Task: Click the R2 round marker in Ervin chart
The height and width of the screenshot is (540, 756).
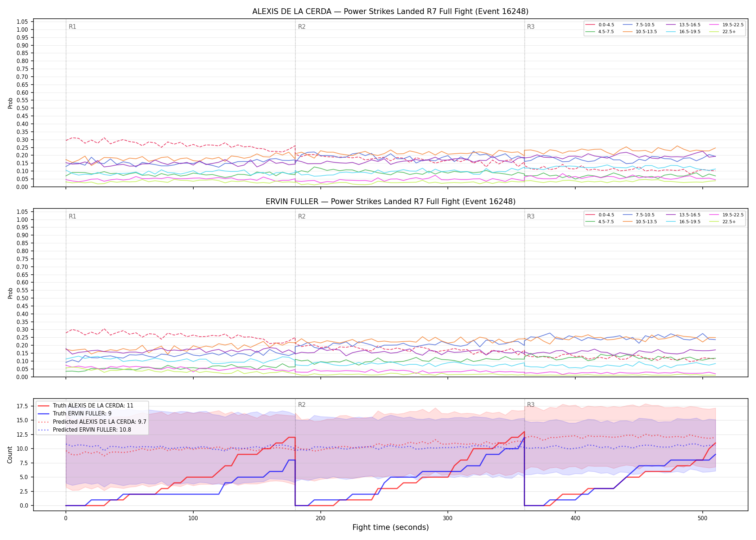Action: tap(302, 216)
